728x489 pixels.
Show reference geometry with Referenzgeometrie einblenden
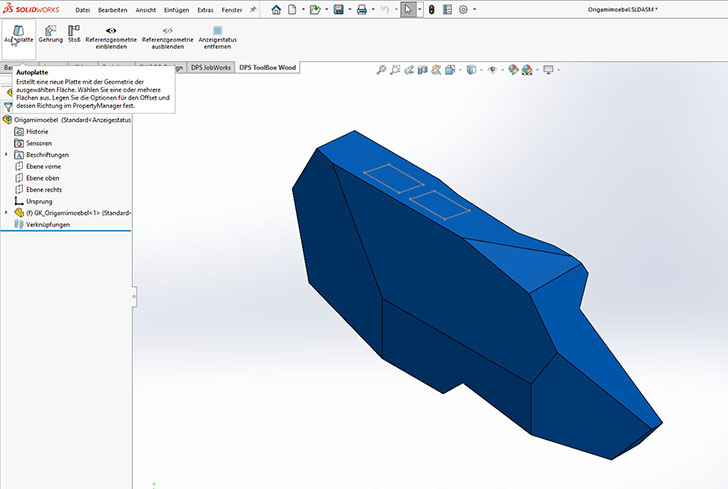111,37
